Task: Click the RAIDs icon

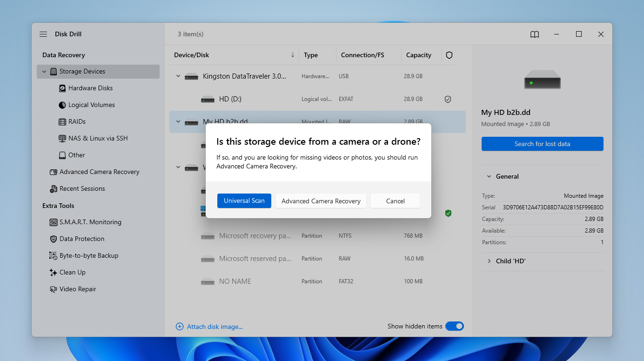Action: coord(62,121)
